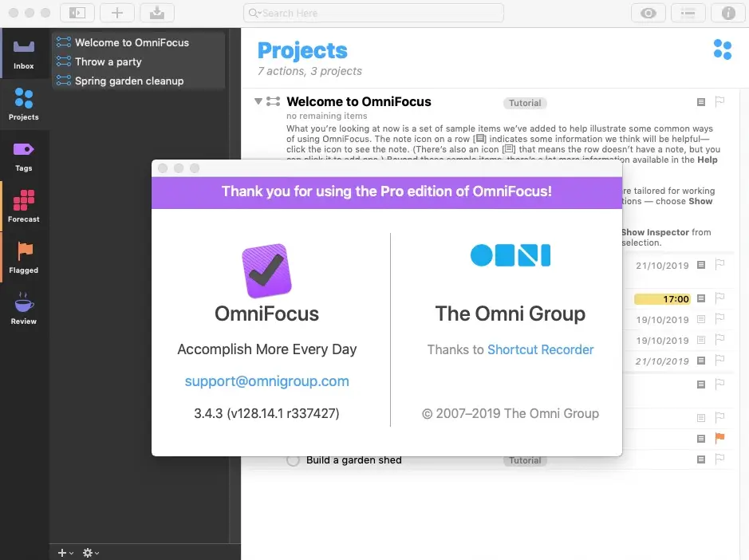Click the "7 actions, 3 projects" summary text

pos(309,71)
